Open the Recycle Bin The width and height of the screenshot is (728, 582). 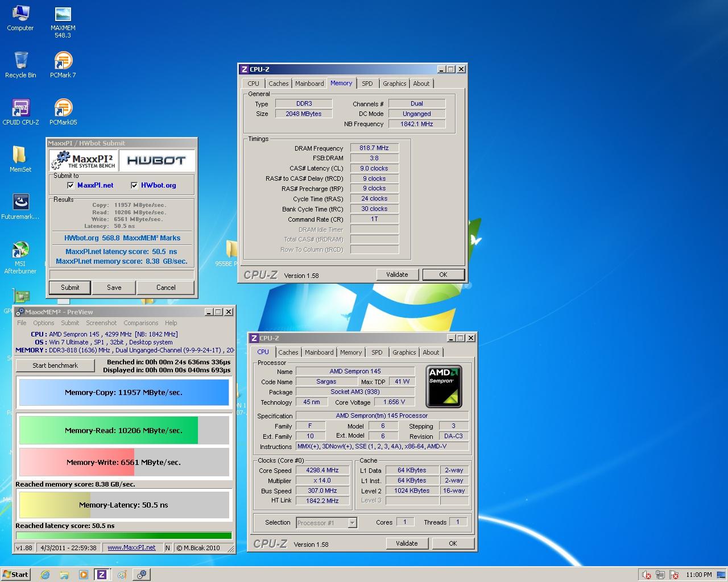20,65
